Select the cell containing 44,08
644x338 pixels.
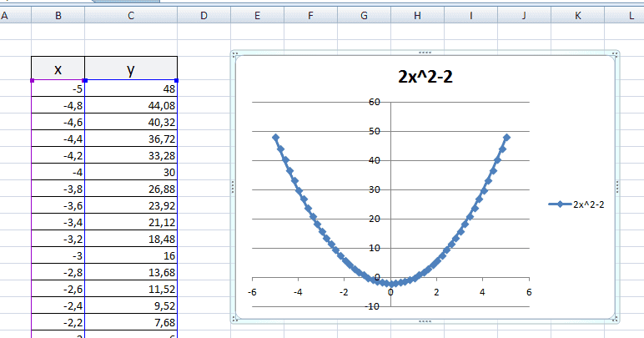pos(130,105)
